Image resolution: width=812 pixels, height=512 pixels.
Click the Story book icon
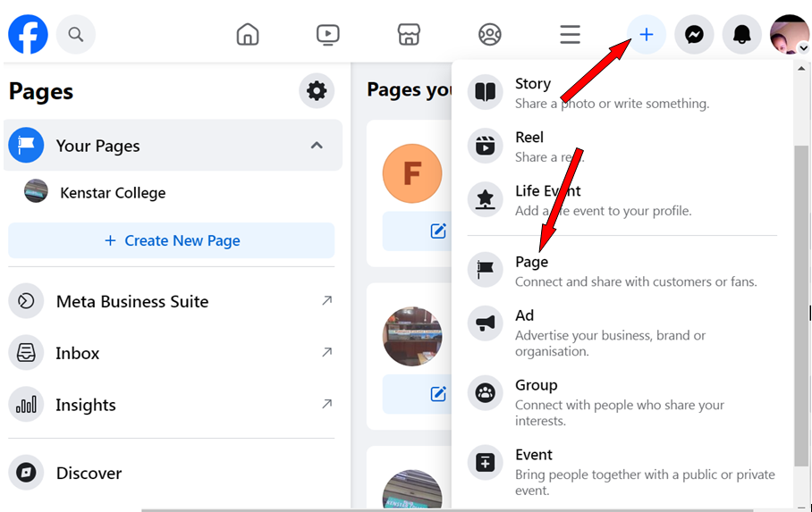pyautogui.click(x=486, y=92)
